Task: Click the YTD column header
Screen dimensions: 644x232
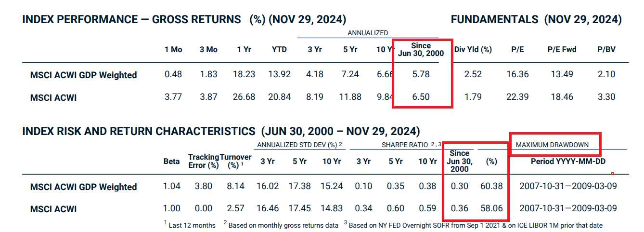Action: pyautogui.click(x=279, y=49)
